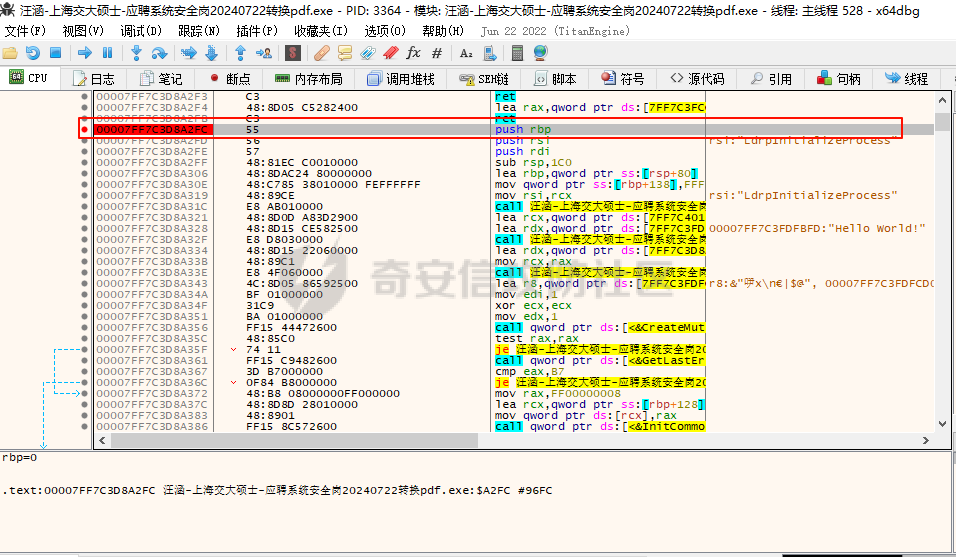Click the Run To User Code icon
Image resolution: width=956 pixels, height=557 pixels.
[x=264, y=53]
